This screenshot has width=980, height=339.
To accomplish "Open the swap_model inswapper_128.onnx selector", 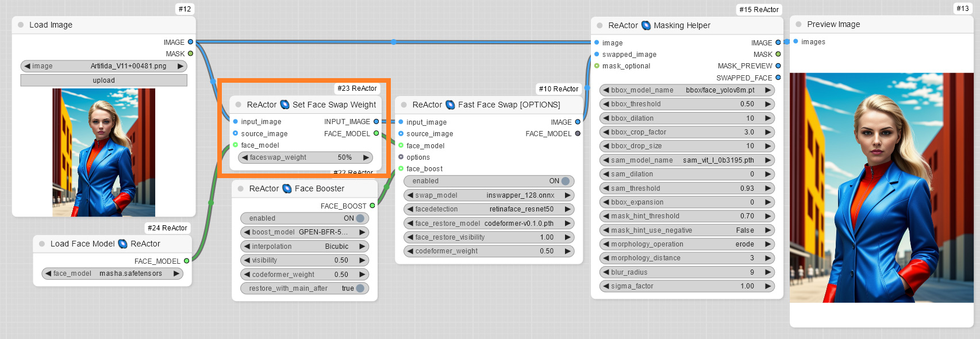I will point(489,195).
